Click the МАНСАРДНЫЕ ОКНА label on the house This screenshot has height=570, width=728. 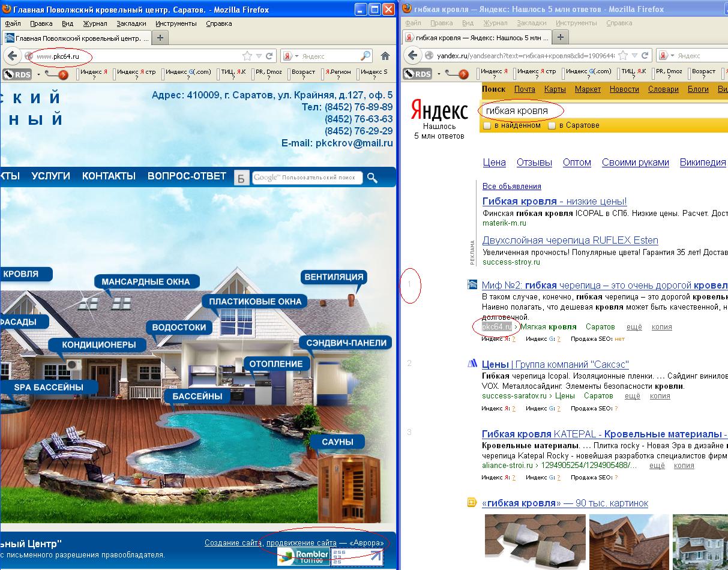coord(145,281)
